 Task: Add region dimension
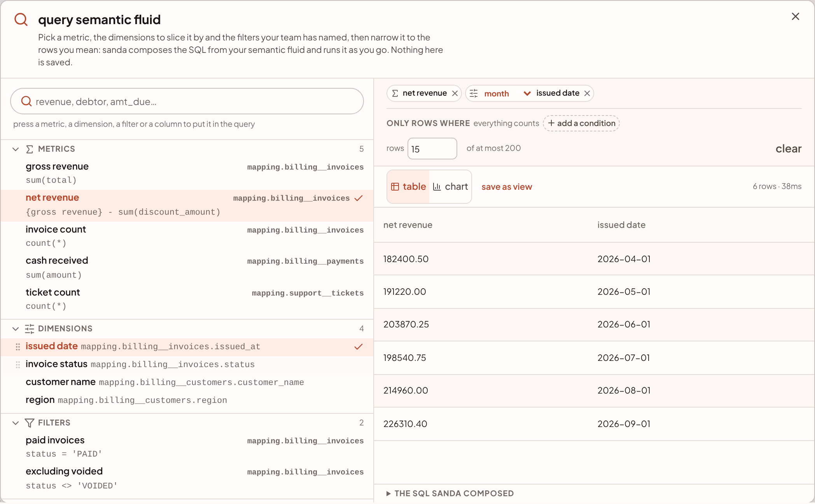point(187,400)
